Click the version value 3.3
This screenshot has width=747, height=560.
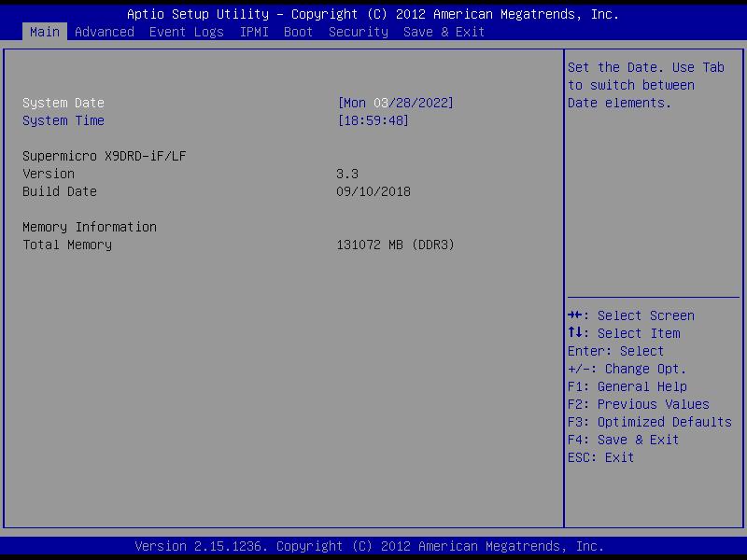(x=347, y=174)
